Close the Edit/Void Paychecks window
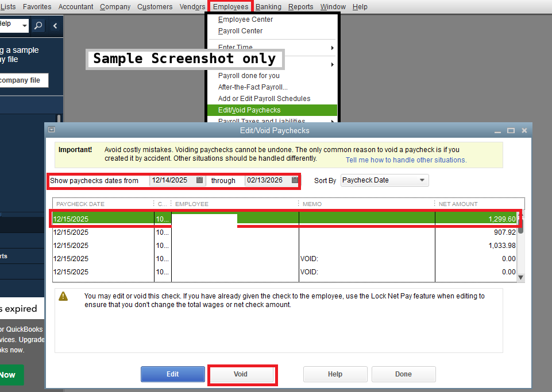The width and height of the screenshot is (552, 392). coord(524,130)
